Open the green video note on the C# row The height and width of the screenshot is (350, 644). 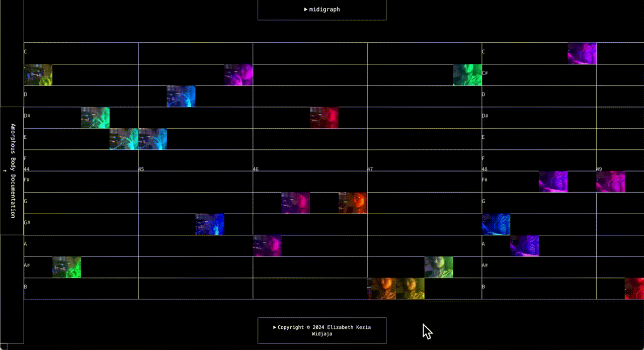tap(466, 74)
